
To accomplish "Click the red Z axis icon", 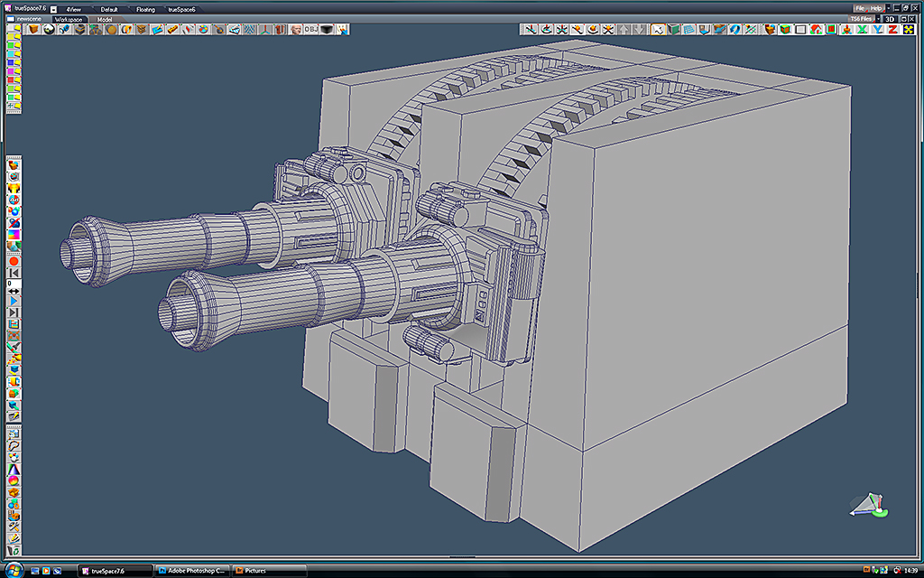I will point(892,29).
